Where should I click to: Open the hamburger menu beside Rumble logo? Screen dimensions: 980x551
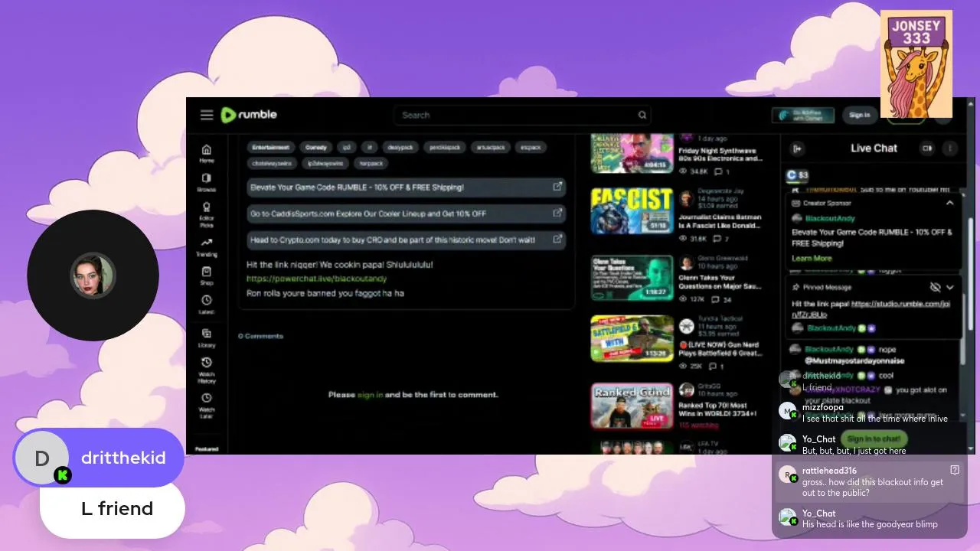click(x=207, y=115)
